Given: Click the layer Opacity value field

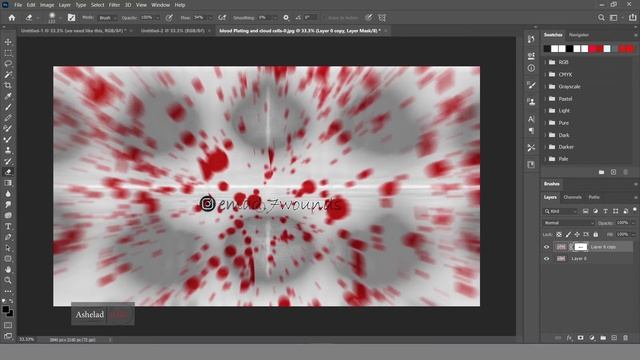Looking at the screenshot, I should [622, 223].
